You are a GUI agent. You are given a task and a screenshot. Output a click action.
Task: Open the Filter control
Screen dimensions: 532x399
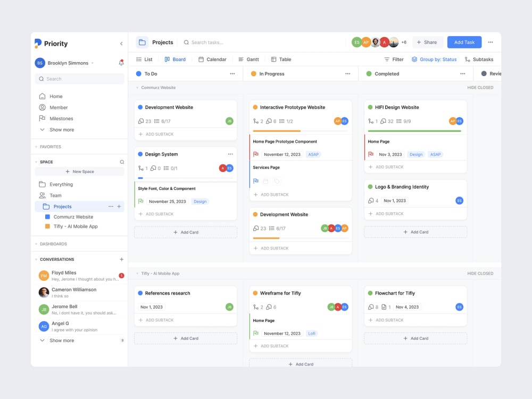point(394,60)
